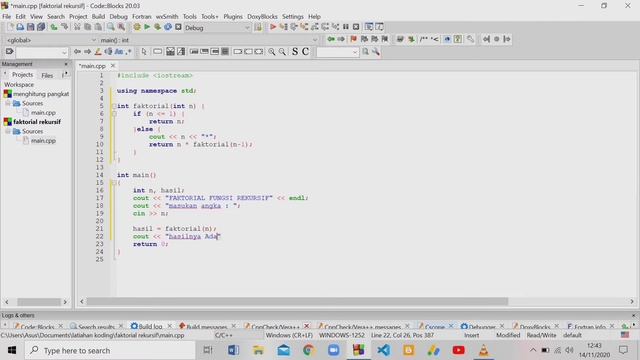Click the Jump back green arrow icon
The image size is (640, 360).
[331, 39]
